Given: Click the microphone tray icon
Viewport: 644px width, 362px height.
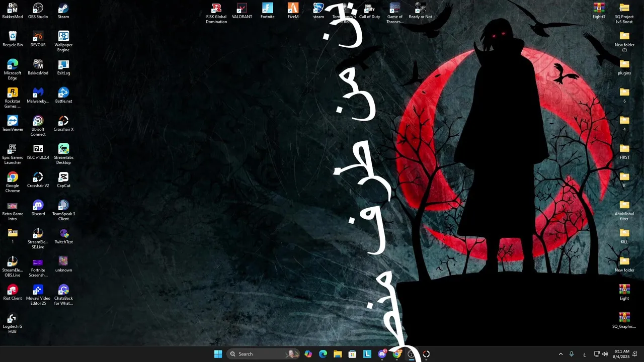Looking at the screenshot, I should click(571, 354).
